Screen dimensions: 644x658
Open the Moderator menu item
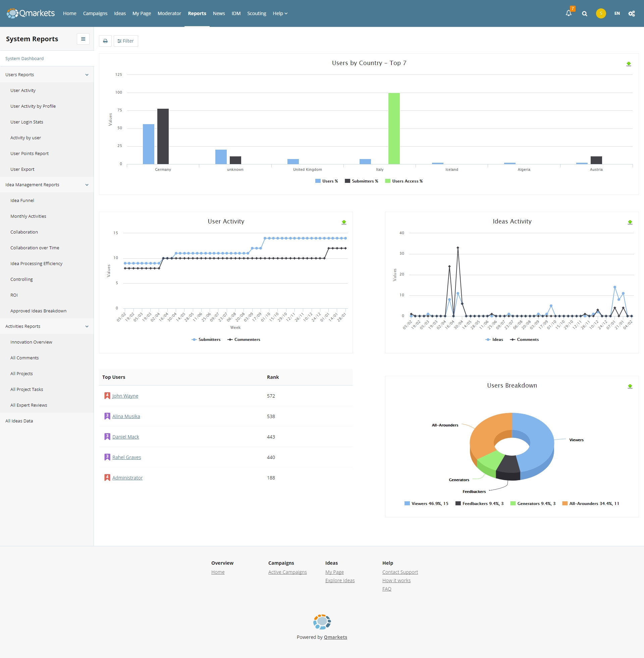tap(169, 13)
